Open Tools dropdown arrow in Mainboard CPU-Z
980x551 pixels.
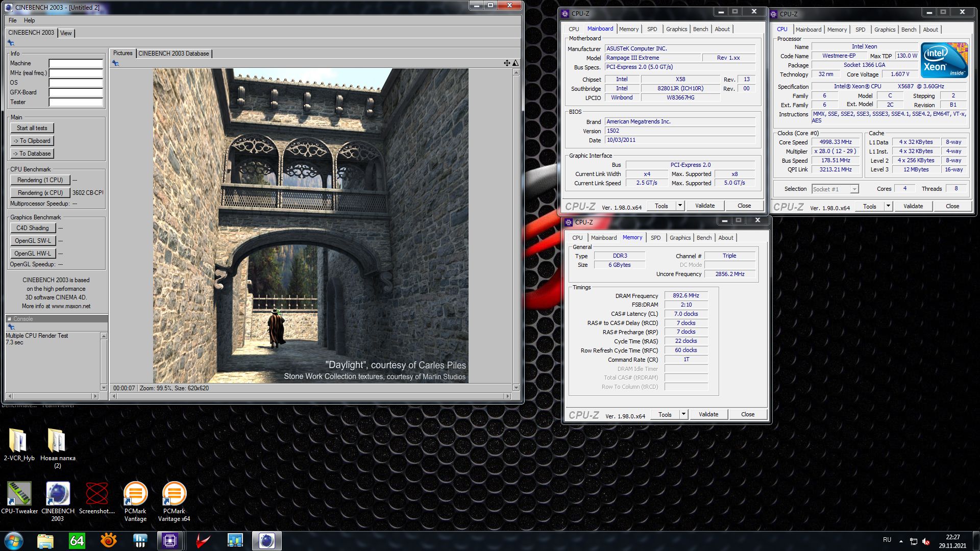pos(680,206)
